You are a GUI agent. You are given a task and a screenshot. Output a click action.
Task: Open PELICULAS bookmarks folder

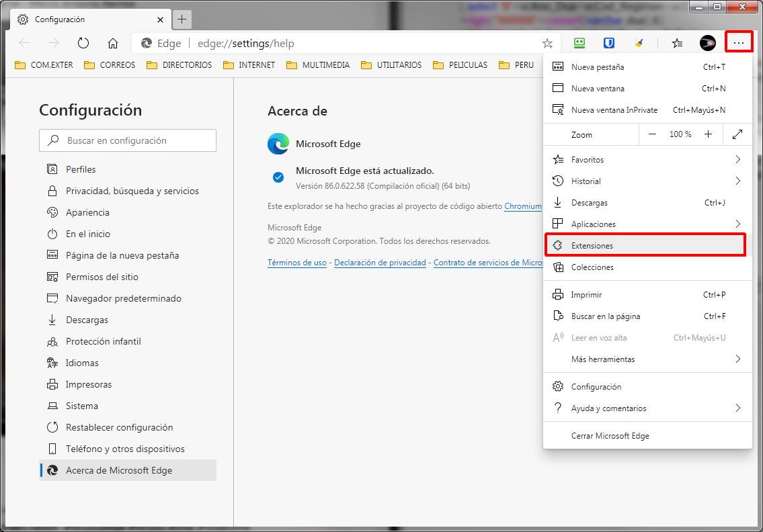pyautogui.click(x=460, y=64)
